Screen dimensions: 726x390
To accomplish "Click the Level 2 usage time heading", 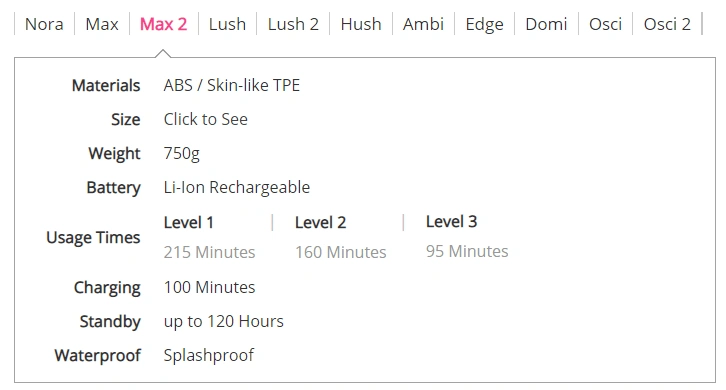I will pyautogui.click(x=320, y=223).
